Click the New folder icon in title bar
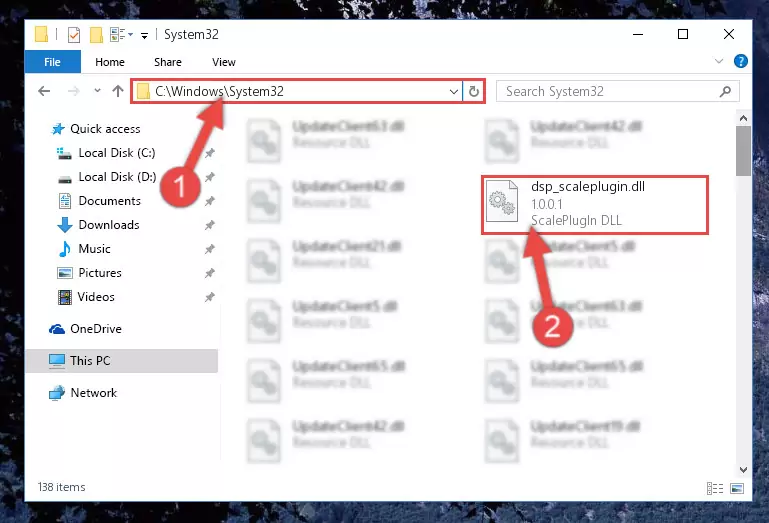 pyautogui.click(x=96, y=35)
